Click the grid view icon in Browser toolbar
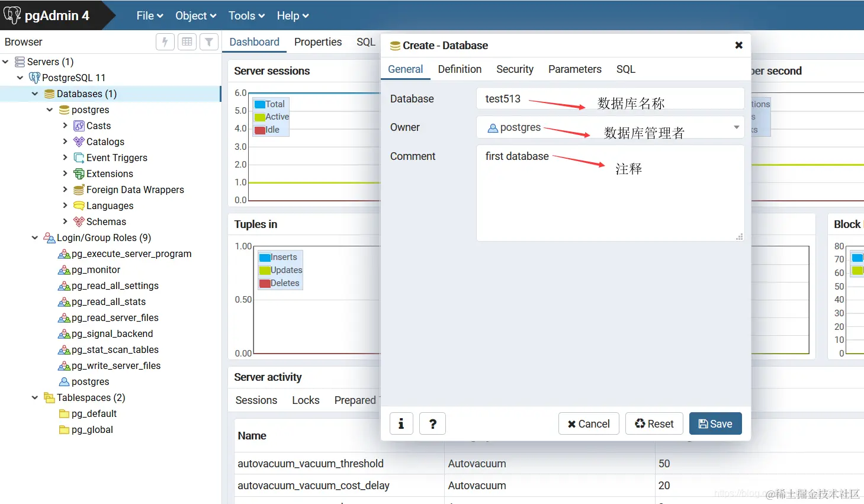This screenshot has width=864, height=504. pos(187,41)
